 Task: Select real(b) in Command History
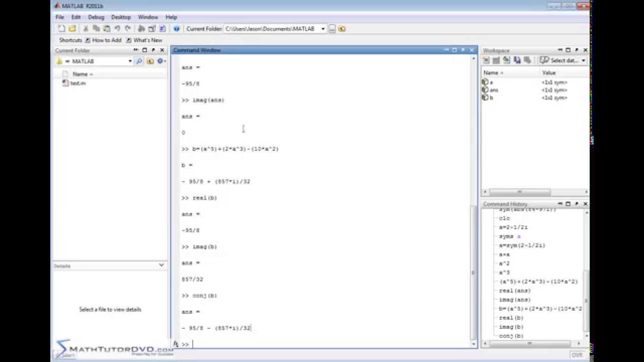pyautogui.click(x=511, y=318)
